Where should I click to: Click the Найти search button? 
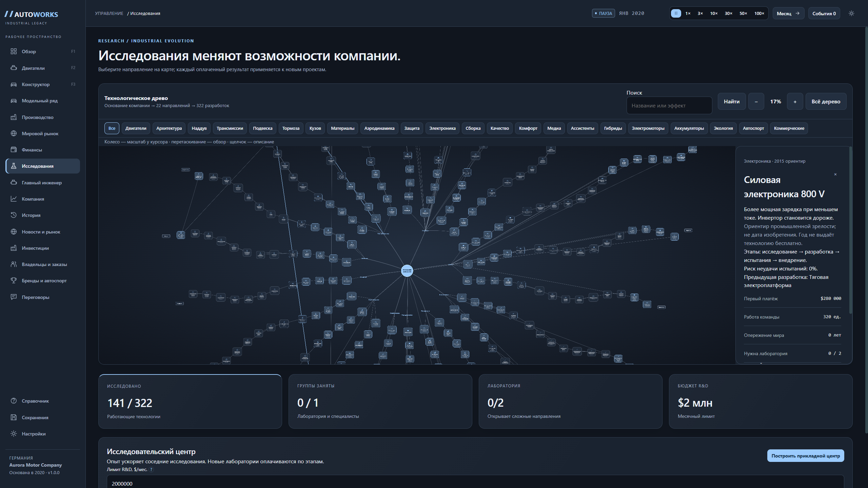pos(732,102)
